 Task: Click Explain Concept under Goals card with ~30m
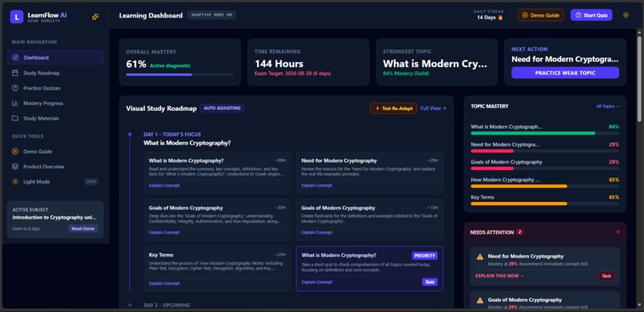[165, 232]
